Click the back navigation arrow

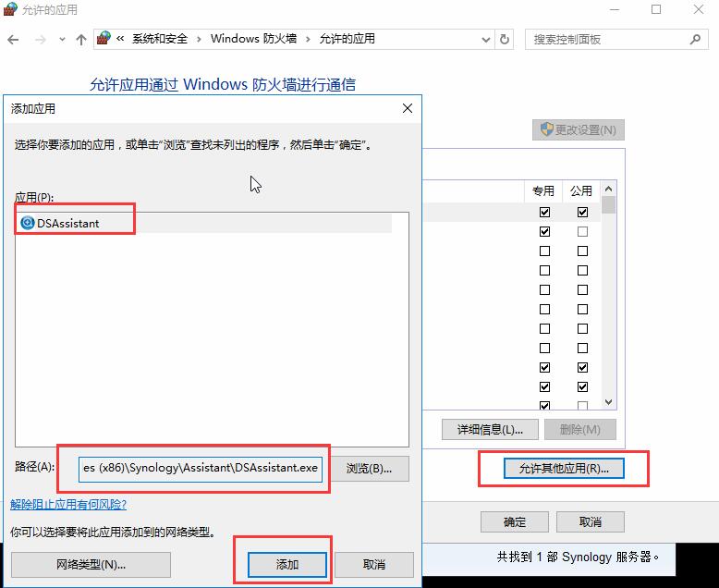14,40
